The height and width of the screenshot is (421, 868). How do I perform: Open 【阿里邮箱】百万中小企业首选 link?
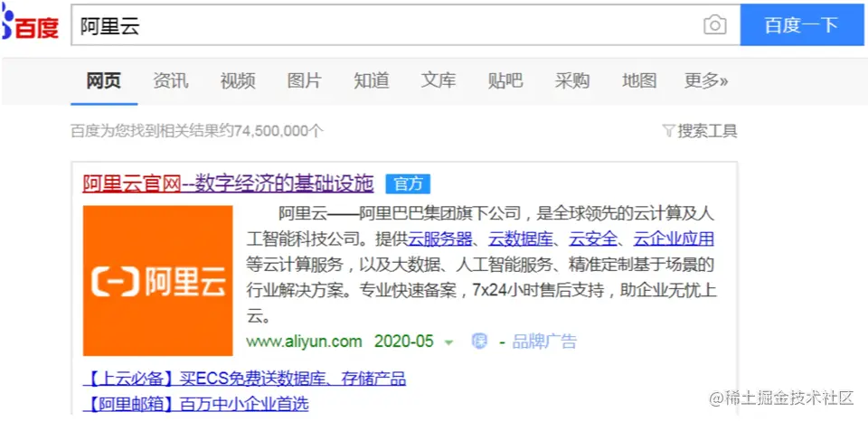pos(195,404)
